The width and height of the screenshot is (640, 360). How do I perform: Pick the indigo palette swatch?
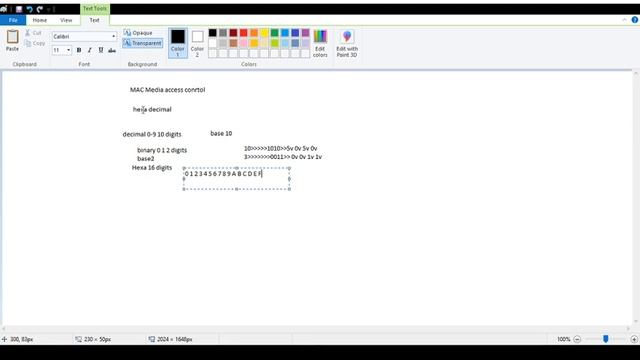295,33
